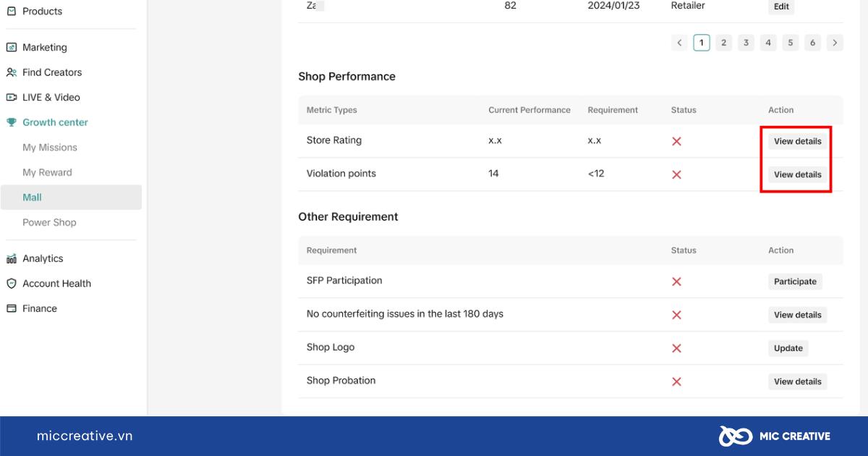View details for Store Rating
Image resolution: width=868 pixels, height=456 pixels.
pyautogui.click(x=798, y=141)
